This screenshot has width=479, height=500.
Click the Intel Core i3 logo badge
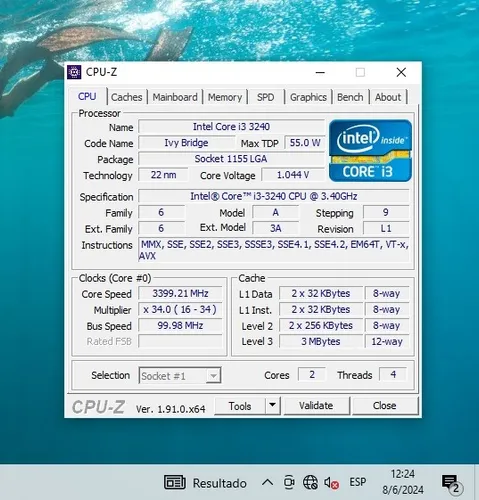coord(370,151)
